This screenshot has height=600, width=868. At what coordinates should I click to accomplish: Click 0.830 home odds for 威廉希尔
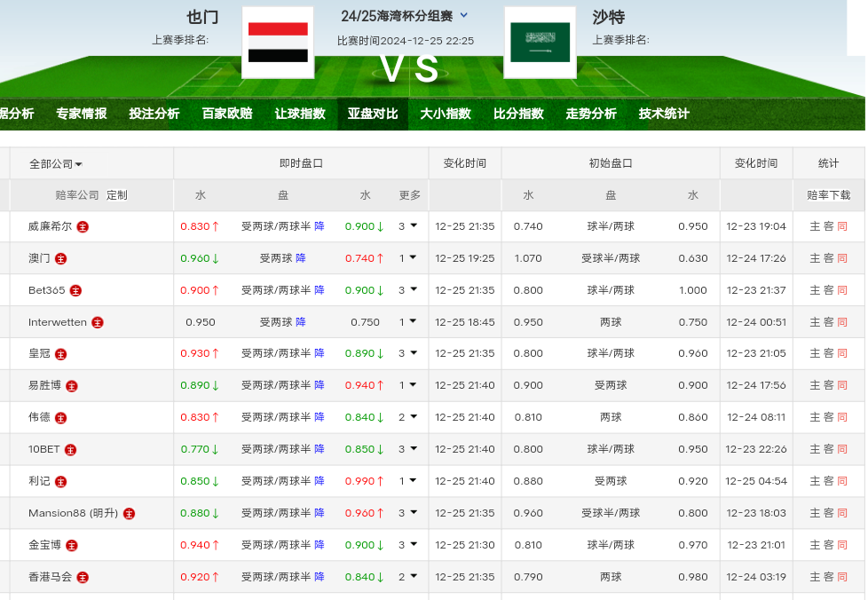pos(195,226)
